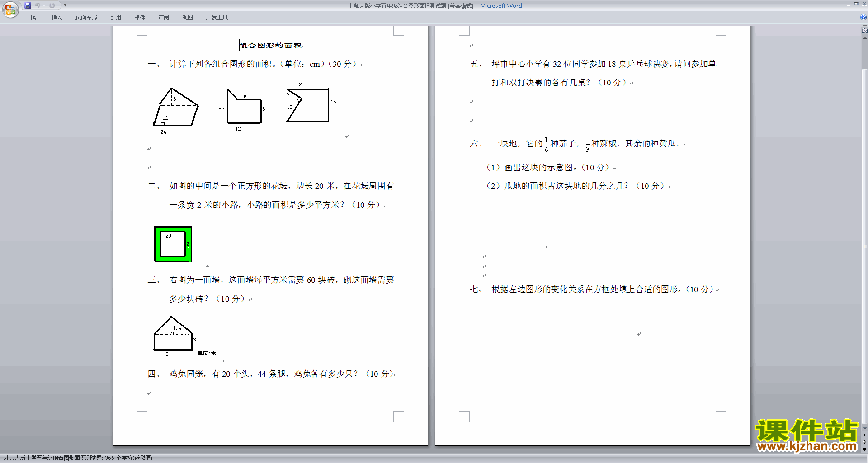The width and height of the screenshot is (868, 463).
Task: Click sub-question (1) 画出这块的示意图
Action: coord(547,168)
